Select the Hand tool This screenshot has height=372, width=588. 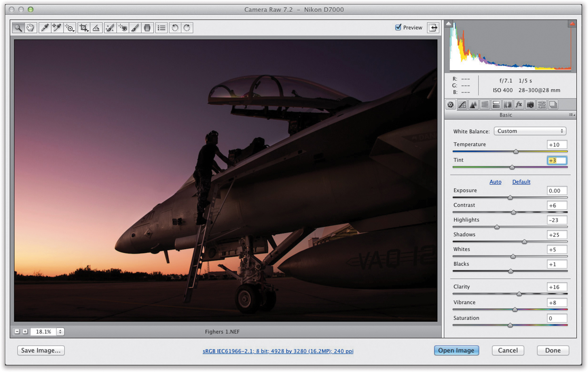pyautogui.click(x=30, y=28)
